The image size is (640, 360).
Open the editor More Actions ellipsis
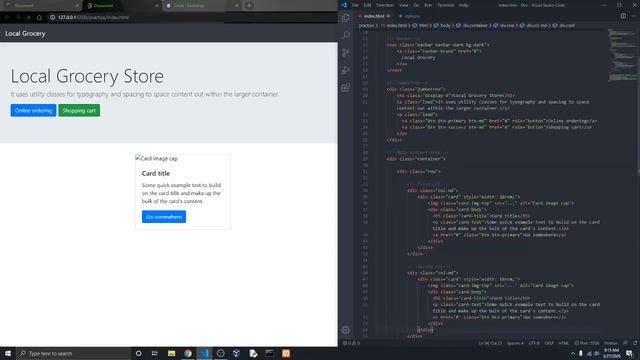point(633,16)
